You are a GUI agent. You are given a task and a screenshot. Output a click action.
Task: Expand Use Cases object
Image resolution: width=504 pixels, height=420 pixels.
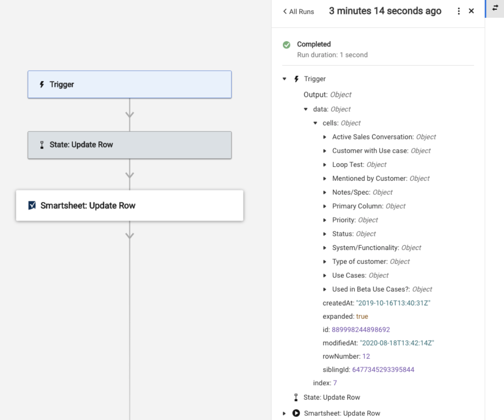point(325,275)
